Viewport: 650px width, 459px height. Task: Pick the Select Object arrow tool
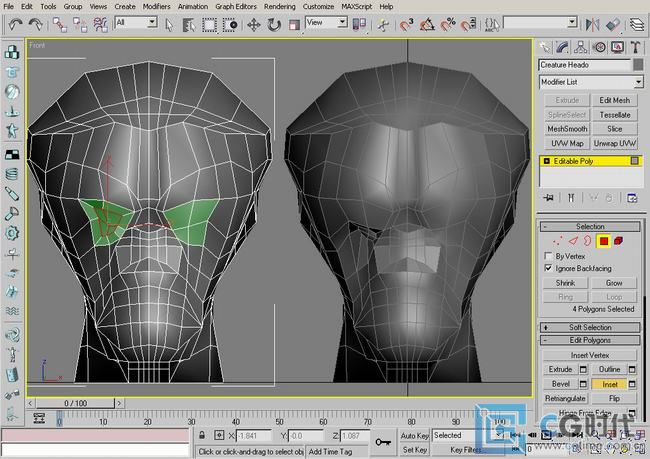[x=169, y=25]
